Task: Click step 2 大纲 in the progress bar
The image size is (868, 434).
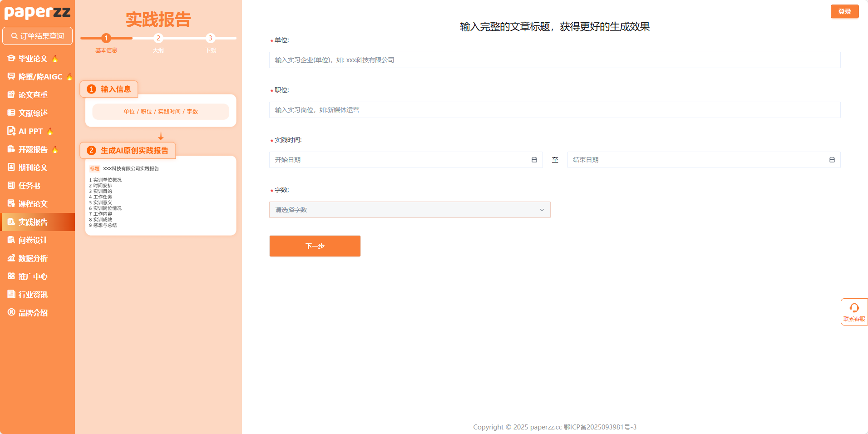Action: point(158,38)
